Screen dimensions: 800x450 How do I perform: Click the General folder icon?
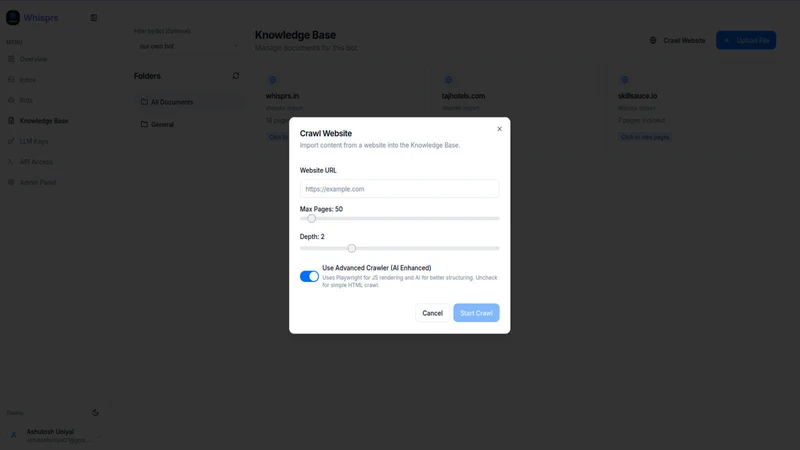click(144, 124)
